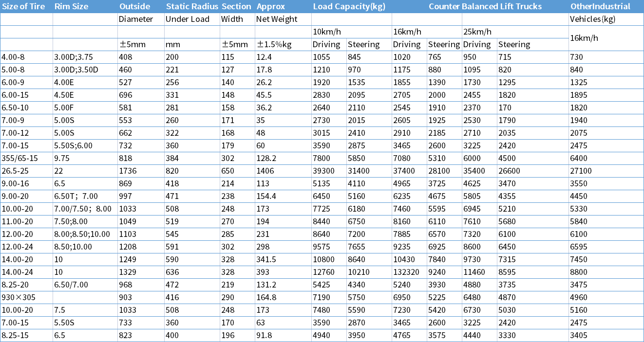Click the 'Vehicles(kg)' subheader
The image size is (644, 342).
coord(593,19)
